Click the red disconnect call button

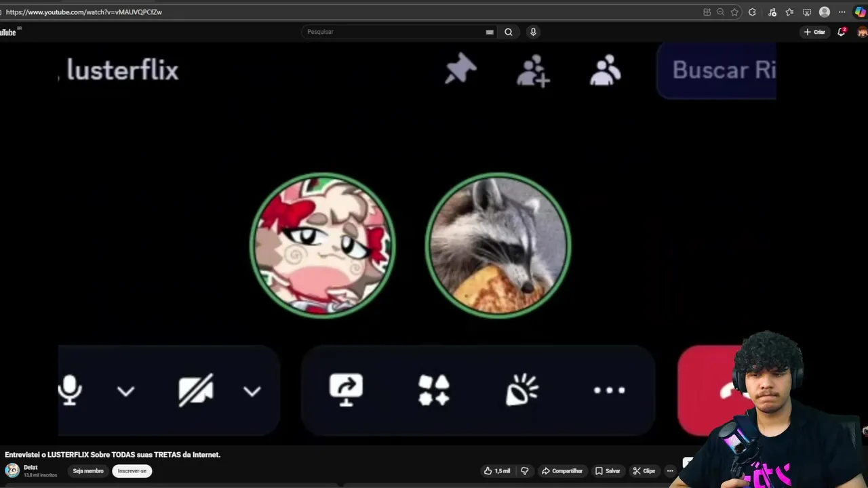(x=709, y=390)
